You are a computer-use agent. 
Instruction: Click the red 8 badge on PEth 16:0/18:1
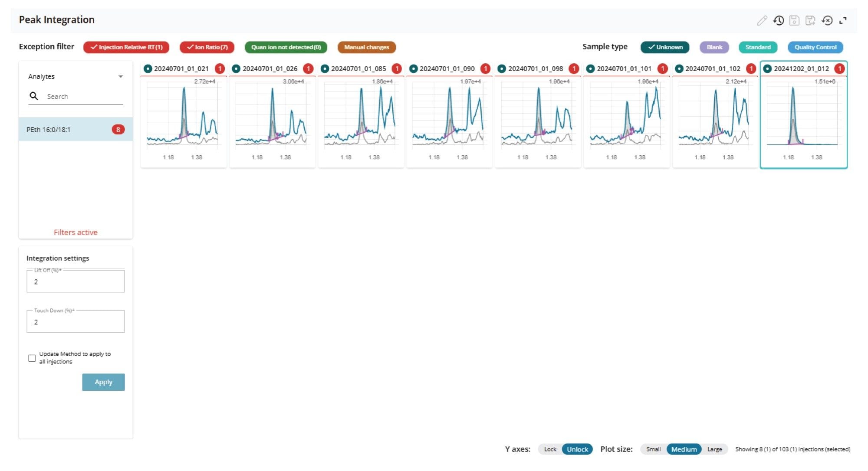click(118, 129)
